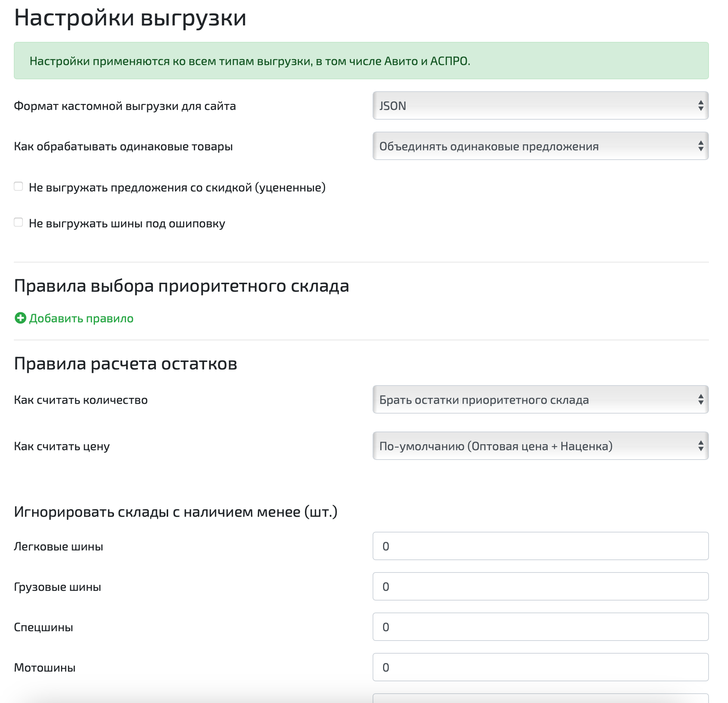Click arrows icon on quantity calculation select
The height and width of the screenshot is (703, 728).
point(701,400)
